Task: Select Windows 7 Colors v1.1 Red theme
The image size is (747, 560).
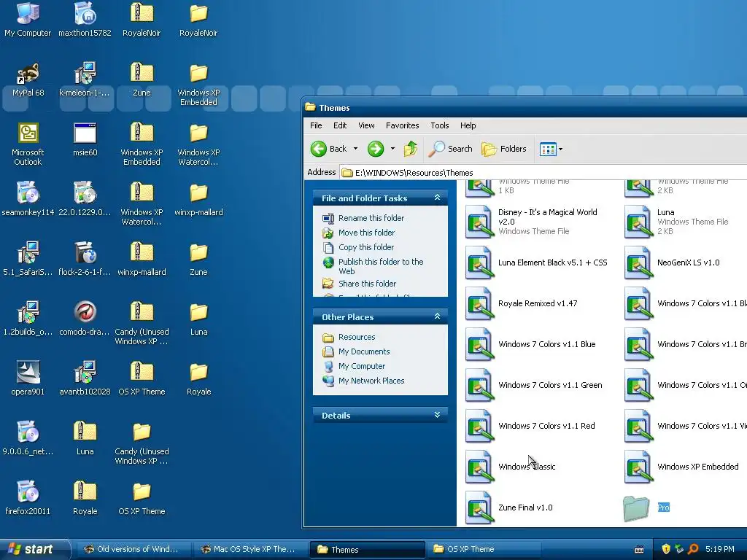Action: [530, 427]
